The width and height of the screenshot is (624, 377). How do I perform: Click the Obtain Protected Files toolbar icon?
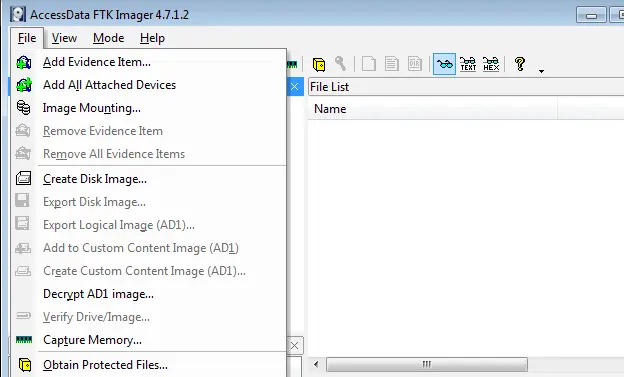click(x=319, y=64)
